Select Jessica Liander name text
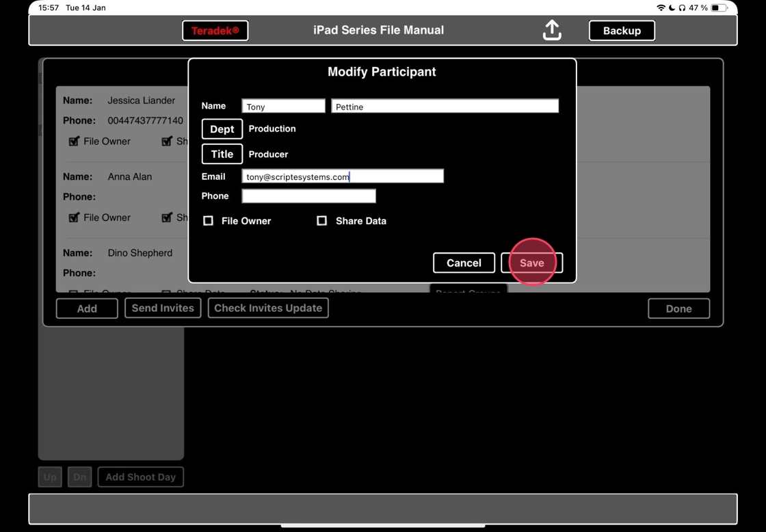766x532 pixels. pyautogui.click(x=141, y=100)
